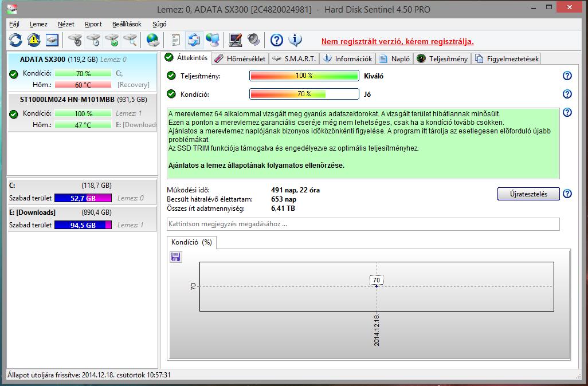Click the disk icon with clock
The height and width of the screenshot is (386, 588).
(93, 40)
